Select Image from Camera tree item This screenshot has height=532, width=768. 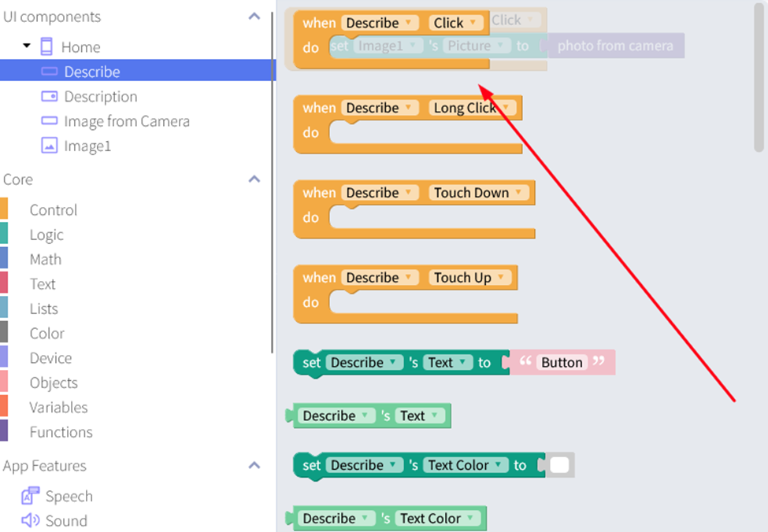tap(127, 121)
